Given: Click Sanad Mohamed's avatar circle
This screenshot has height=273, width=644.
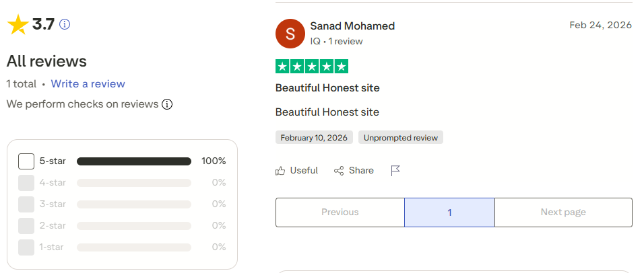Looking at the screenshot, I should 290,34.
